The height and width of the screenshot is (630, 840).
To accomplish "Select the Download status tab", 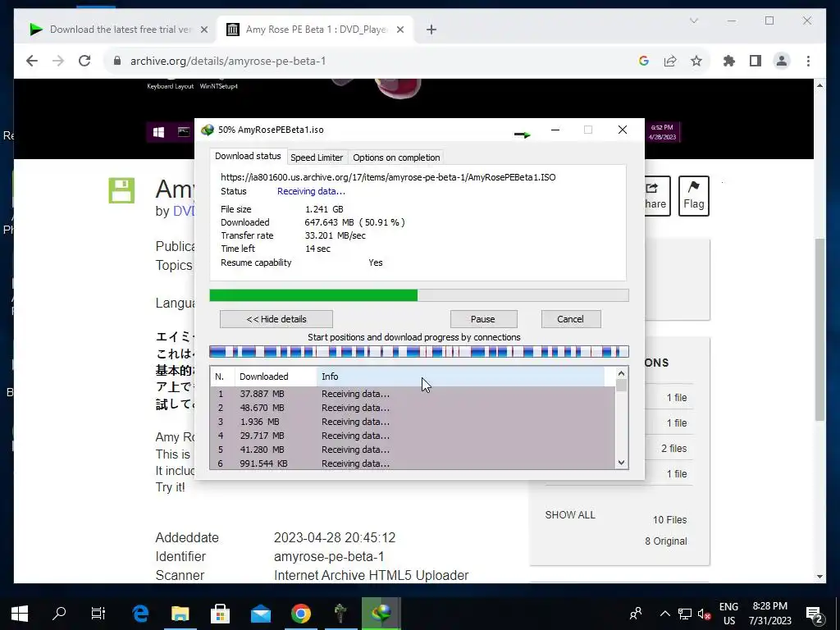I will click(x=248, y=157).
